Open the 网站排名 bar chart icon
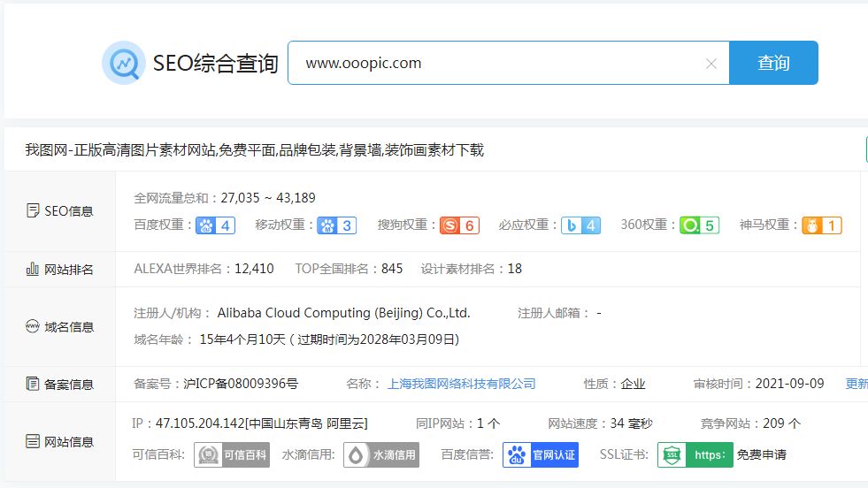Image resolution: width=868 pixels, height=488 pixels. 33,269
